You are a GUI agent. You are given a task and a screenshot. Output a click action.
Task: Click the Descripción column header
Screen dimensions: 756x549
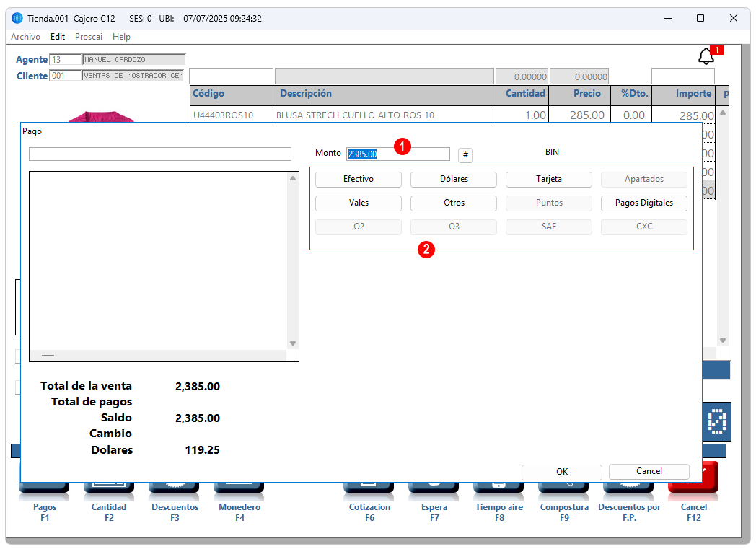[383, 95]
